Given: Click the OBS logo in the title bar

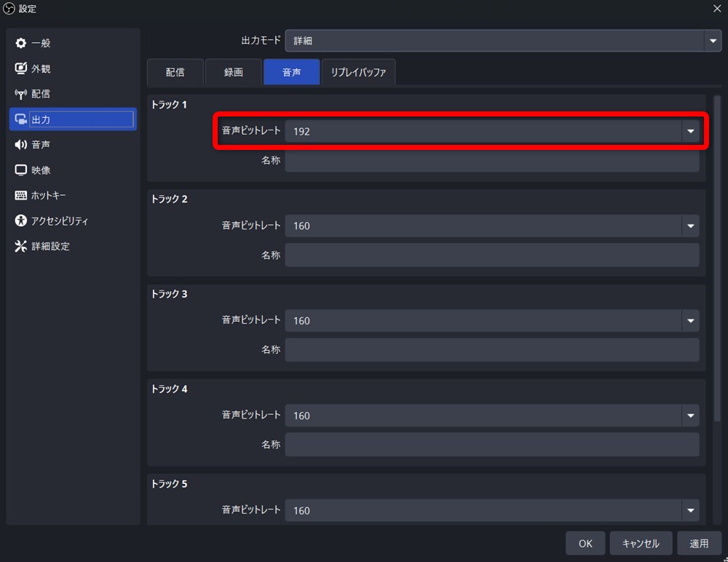Looking at the screenshot, I should pos(9,8).
